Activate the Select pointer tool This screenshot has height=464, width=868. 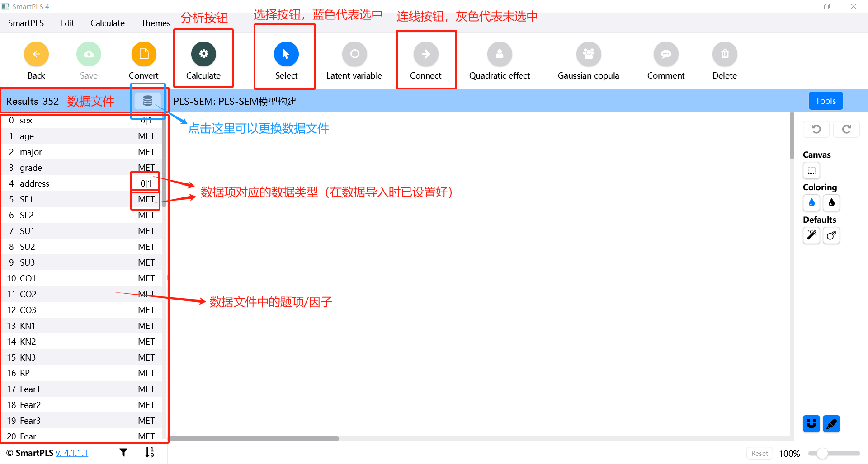tap(286, 54)
